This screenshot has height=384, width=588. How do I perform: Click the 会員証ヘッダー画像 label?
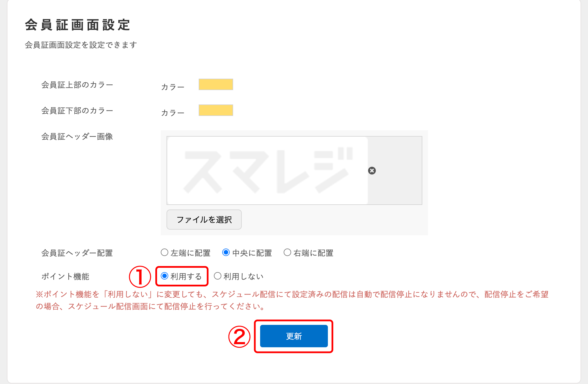coord(77,137)
